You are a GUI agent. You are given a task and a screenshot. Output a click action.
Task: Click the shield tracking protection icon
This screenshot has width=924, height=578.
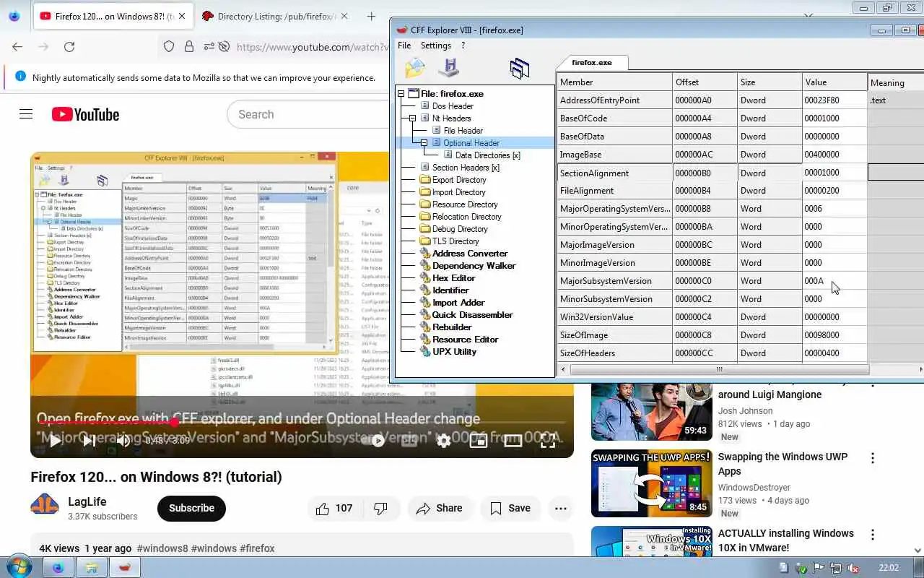169,46
